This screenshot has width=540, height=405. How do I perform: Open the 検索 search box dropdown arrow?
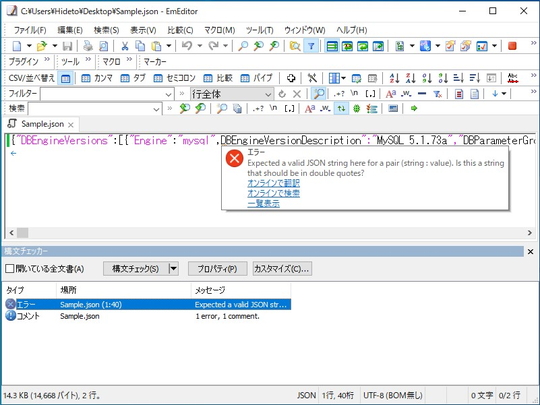click(156, 109)
